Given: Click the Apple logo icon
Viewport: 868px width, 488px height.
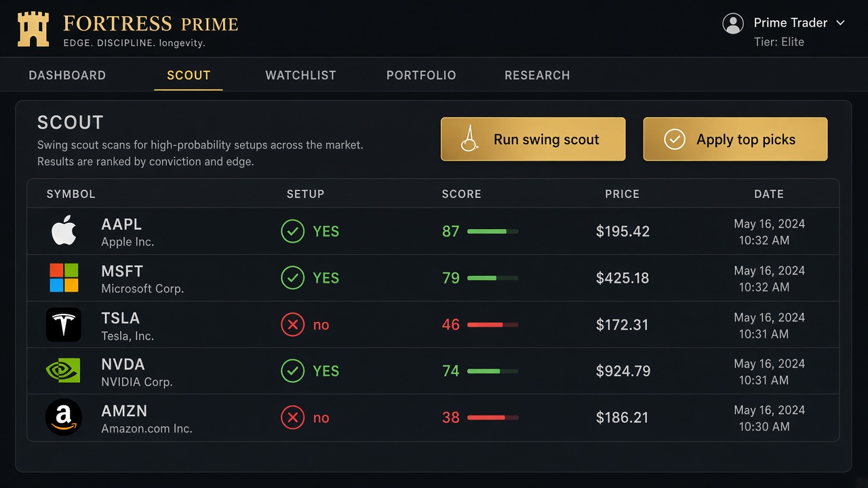Looking at the screenshot, I should point(64,231).
